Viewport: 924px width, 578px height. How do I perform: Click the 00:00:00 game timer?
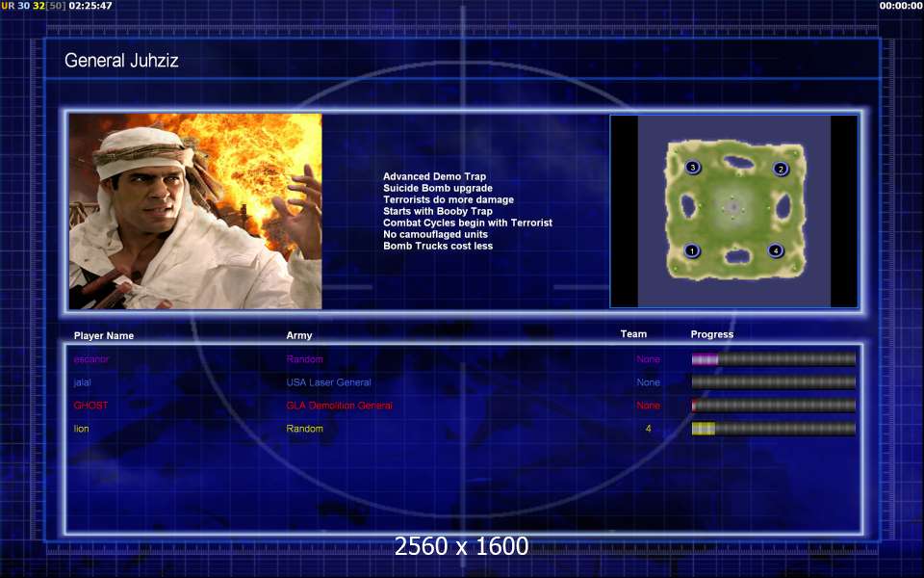[901, 6]
